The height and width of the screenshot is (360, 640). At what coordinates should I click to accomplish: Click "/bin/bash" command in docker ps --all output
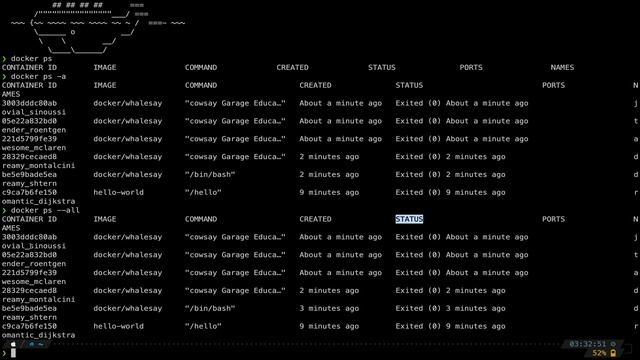(x=210, y=309)
